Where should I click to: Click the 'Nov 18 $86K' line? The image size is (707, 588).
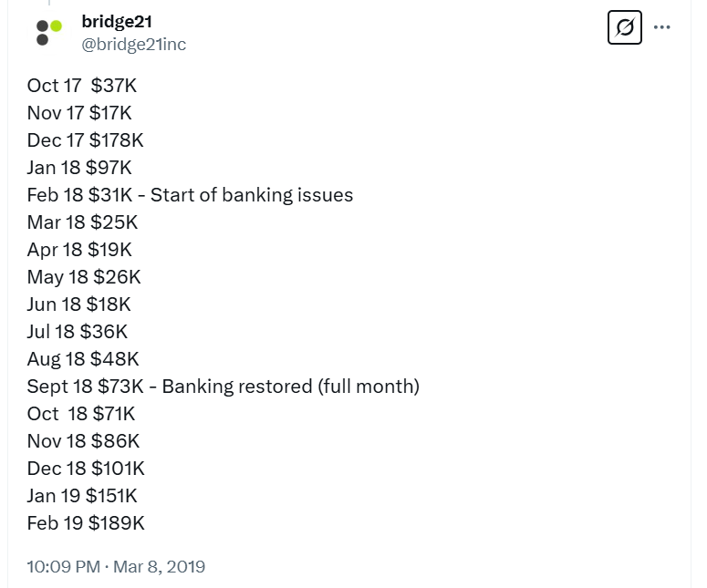tap(83, 441)
